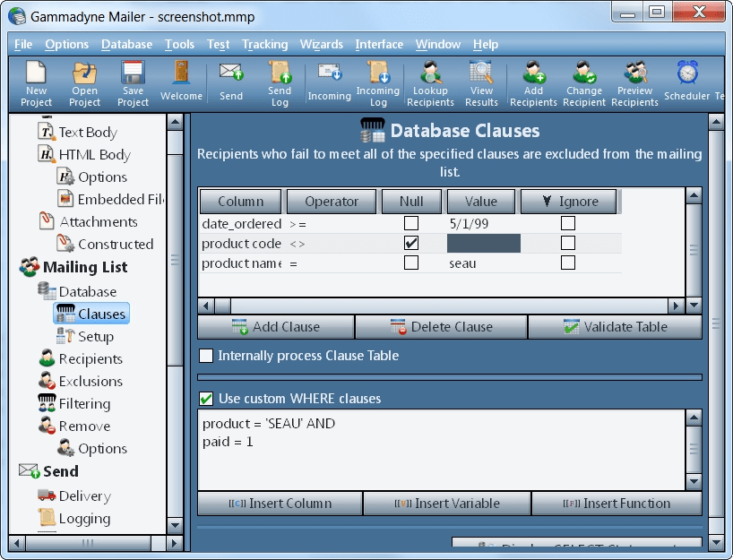The image size is (733, 560).
Task: Enable Internally process Clause Table
Action: click(206, 356)
